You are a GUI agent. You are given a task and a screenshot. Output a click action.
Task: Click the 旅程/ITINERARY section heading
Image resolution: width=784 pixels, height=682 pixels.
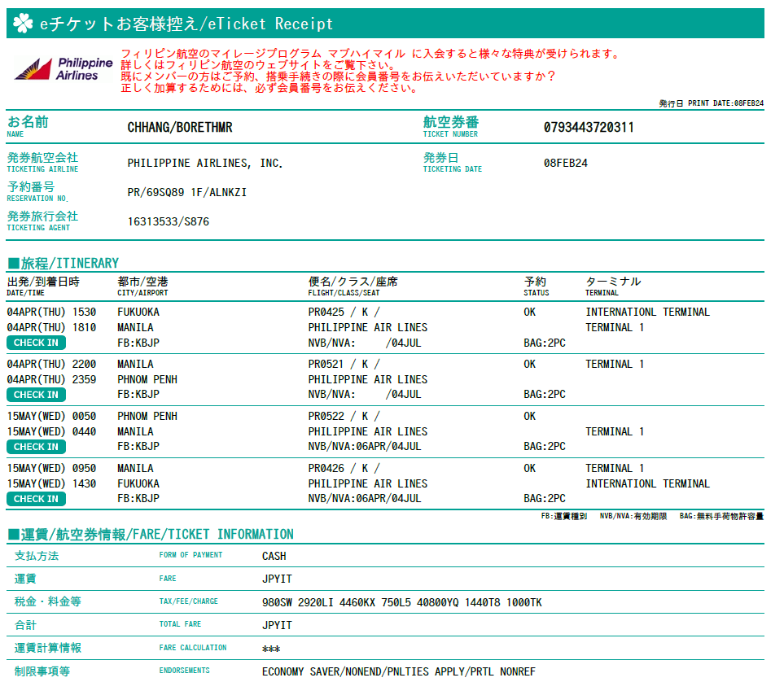[x=63, y=263]
